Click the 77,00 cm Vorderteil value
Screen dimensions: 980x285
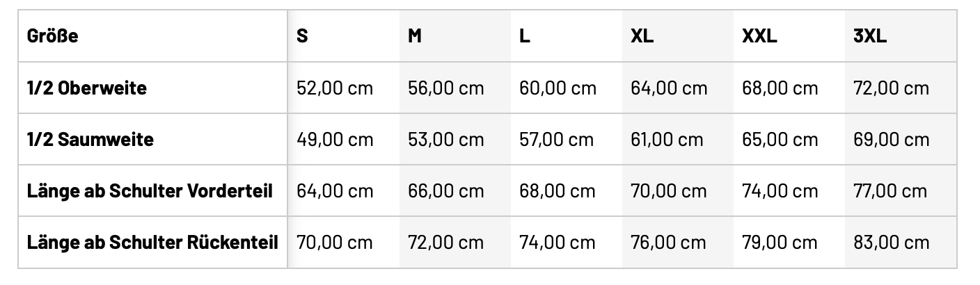coord(890,190)
